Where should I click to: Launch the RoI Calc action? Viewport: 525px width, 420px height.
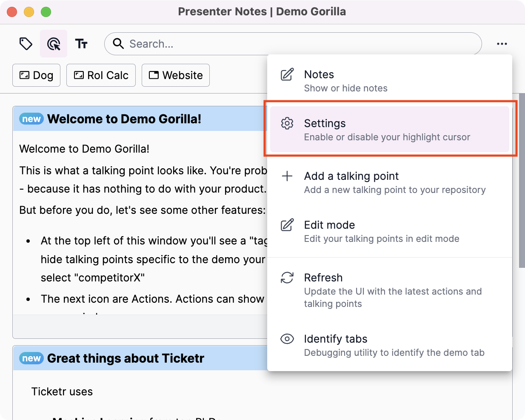tap(101, 75)
